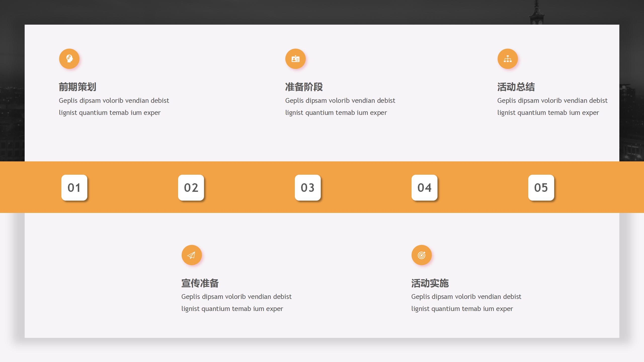Click the number badge 02
Screen dimensions: 644x362
(191, 187)
